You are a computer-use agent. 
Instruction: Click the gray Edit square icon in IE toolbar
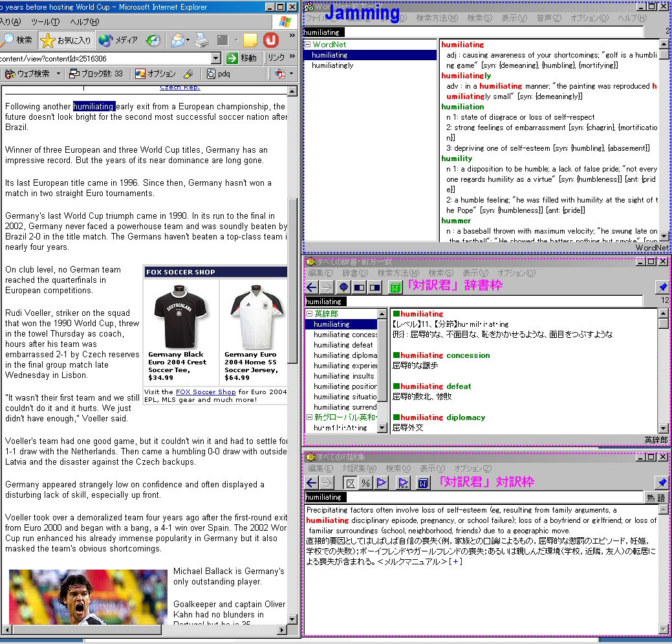click(222, 40)
